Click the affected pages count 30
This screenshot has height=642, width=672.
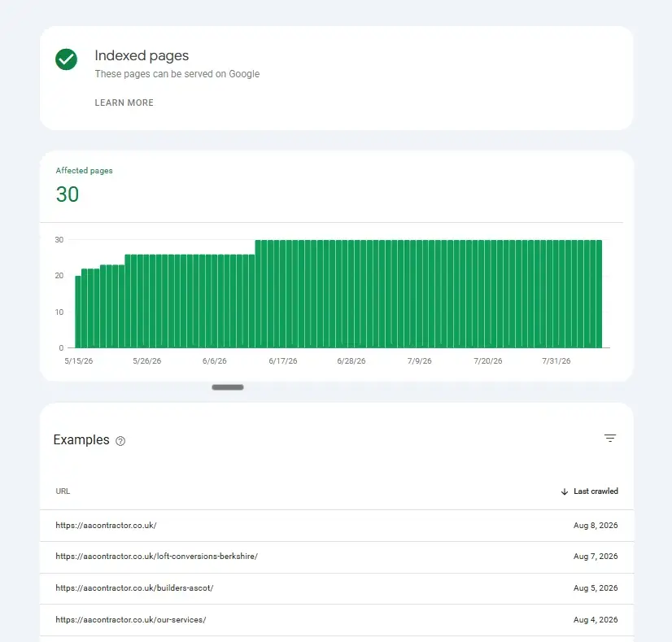68,194
